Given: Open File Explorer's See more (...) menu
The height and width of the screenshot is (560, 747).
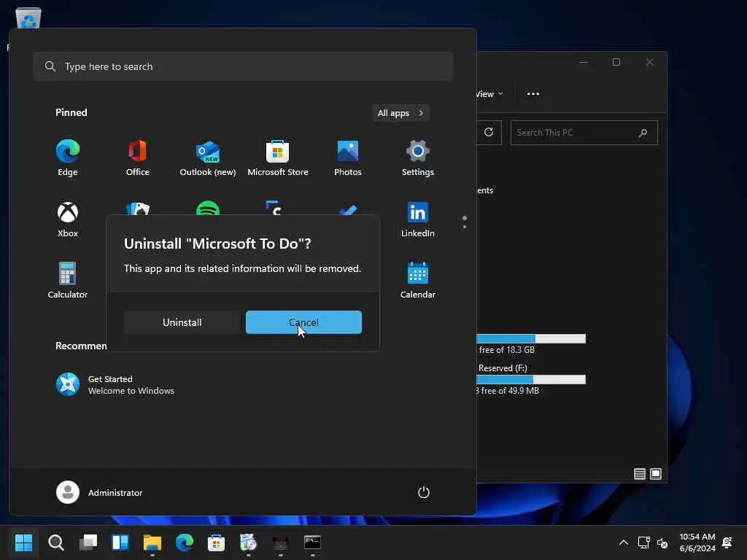Looking at the screenshot, I should [533, 94].
